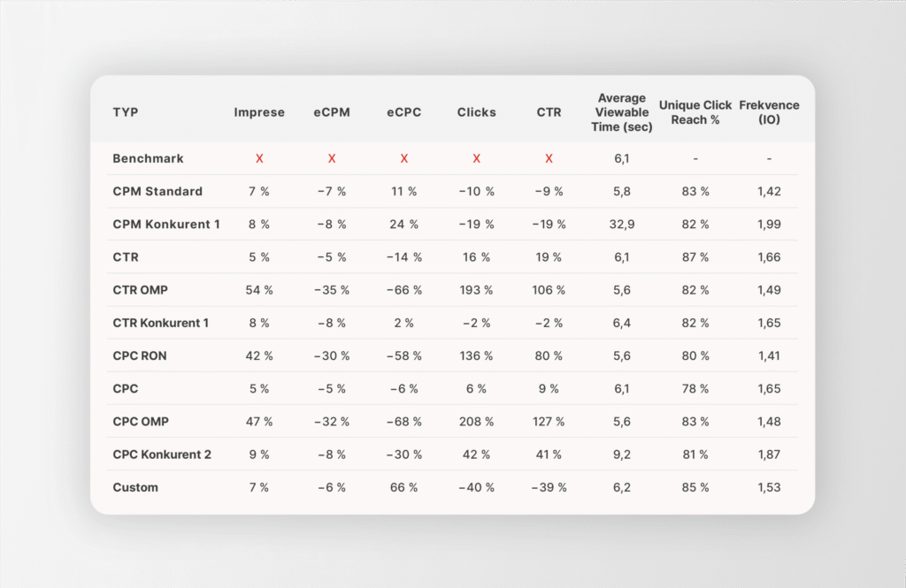The width and height of the screenshot is (906, 588).
Task: Click the red X under eCPM
Action: [332, 158]
